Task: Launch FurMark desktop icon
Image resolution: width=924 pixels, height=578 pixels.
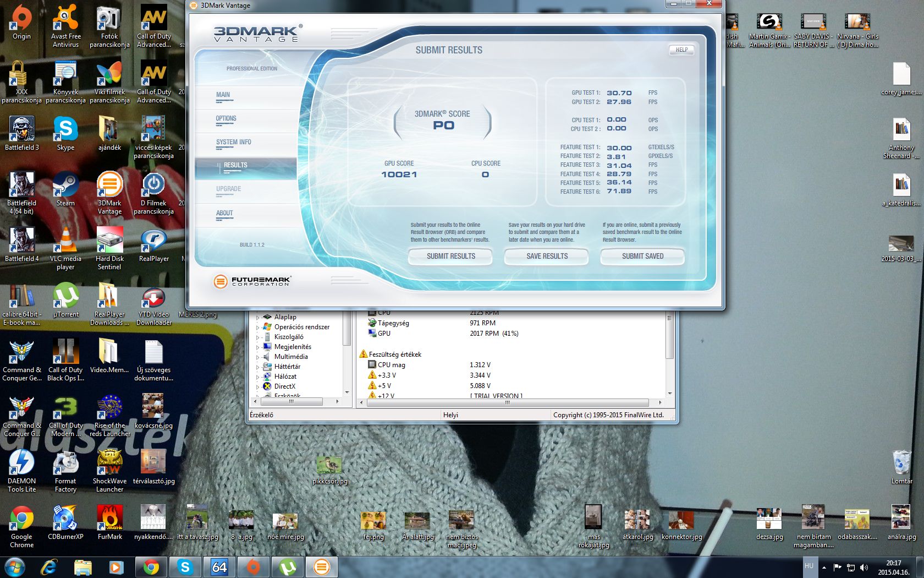Action: click(x=109, y=522)
